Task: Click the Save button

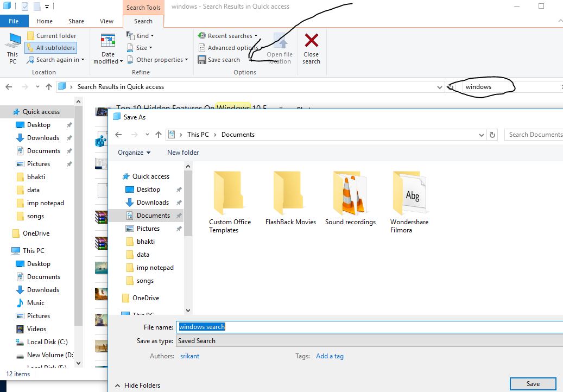Action: click(x=533, y=384)
